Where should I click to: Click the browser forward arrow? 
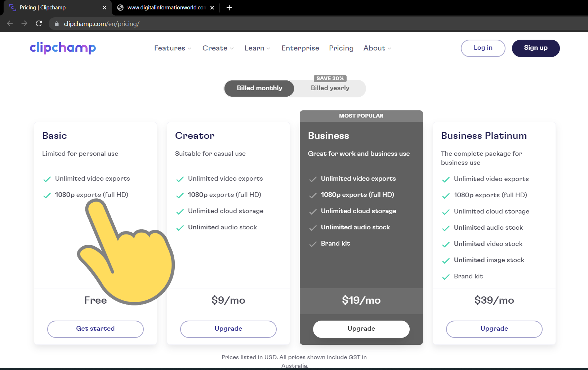coord(24,23)
